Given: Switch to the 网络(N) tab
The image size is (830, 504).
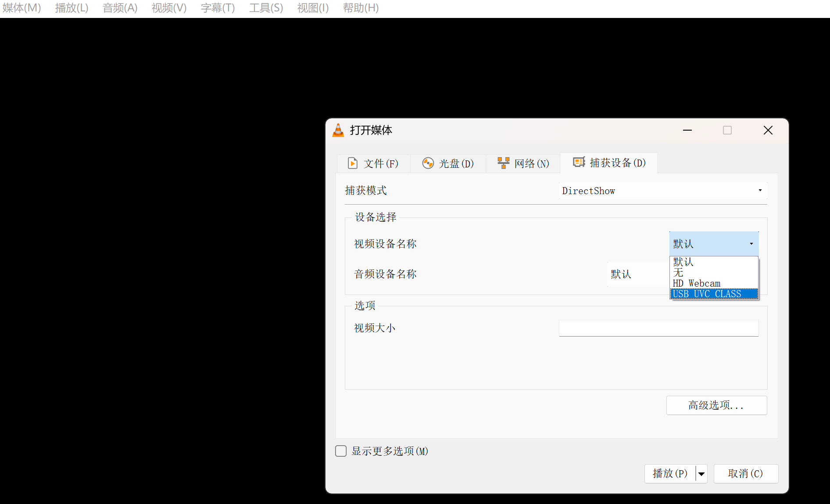Looking at the screenshot, I should click(523, 163).
